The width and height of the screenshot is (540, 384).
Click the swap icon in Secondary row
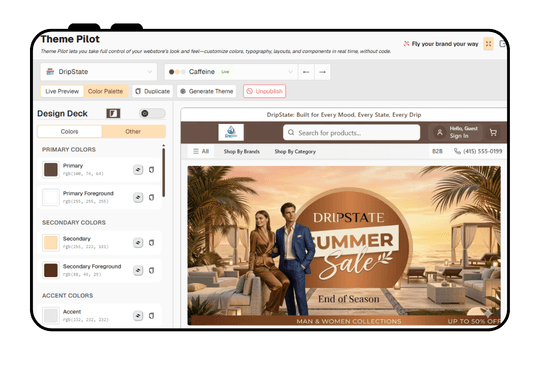click(x=138, y=243)
